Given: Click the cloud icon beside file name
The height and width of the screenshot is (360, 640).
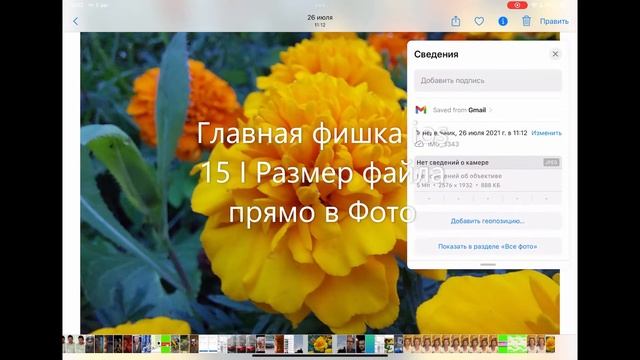Looking at the screenshot, I should 420,144.
